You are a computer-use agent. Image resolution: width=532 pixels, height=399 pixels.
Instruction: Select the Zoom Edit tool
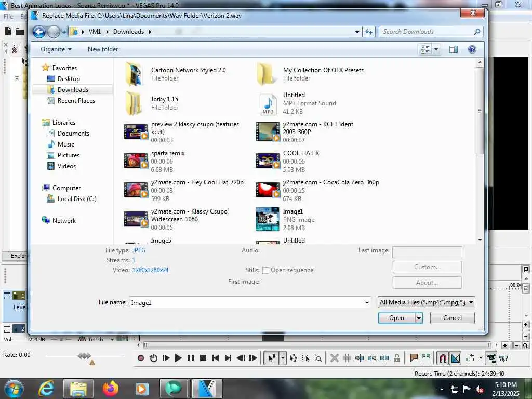pos(318,358)
